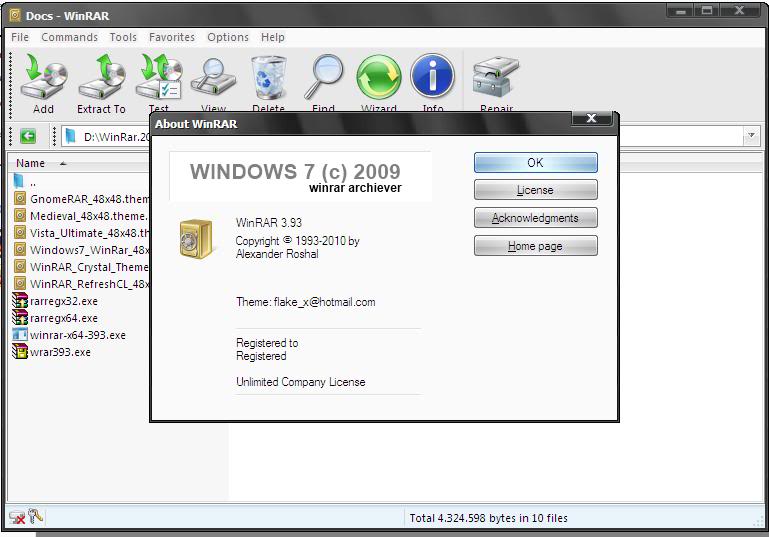Click the License button

536,190
